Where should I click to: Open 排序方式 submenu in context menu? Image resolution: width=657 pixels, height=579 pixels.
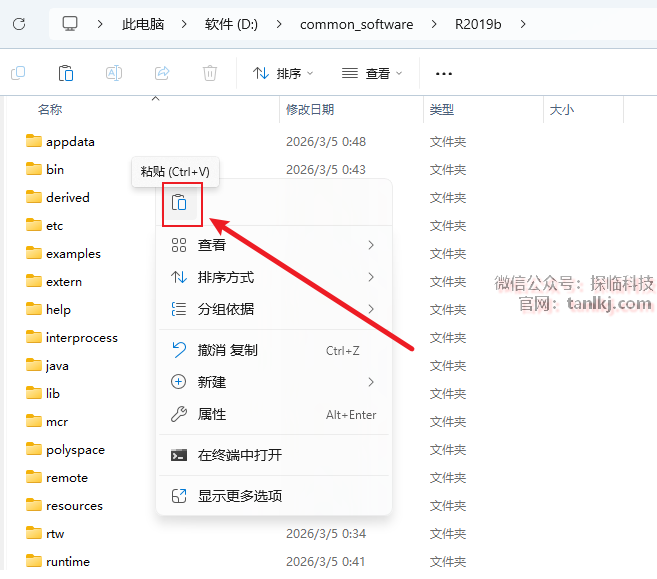274,277
